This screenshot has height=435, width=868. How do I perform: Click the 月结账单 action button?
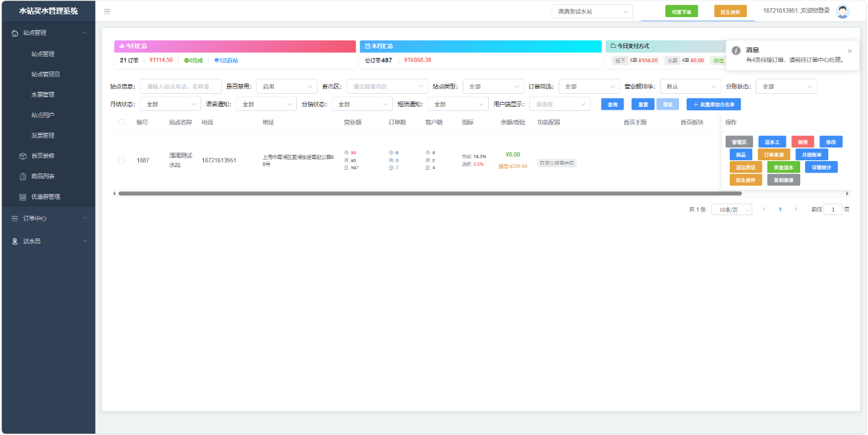click(812, 155)
